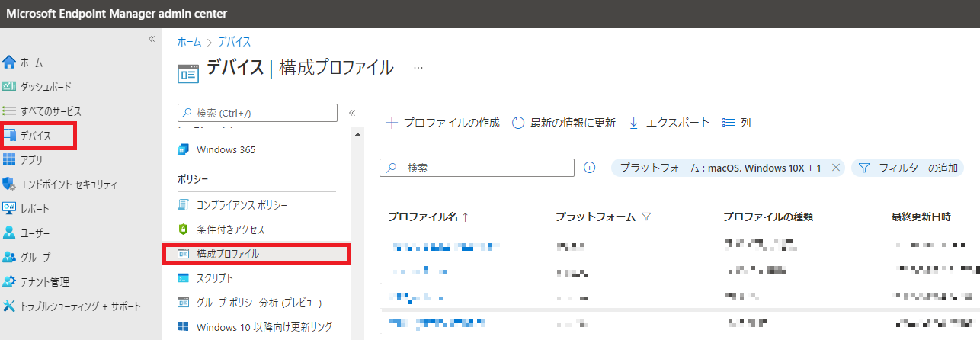Click the ユーザー person icon
Viewport: 980px width, 340px height.
click(9, 233)
